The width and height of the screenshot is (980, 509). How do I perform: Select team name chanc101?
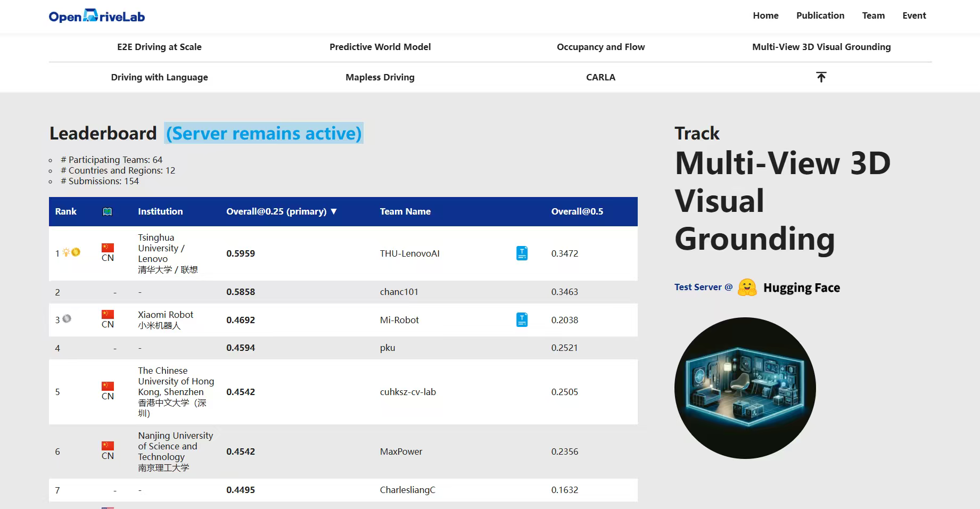(x=399, y=292)
